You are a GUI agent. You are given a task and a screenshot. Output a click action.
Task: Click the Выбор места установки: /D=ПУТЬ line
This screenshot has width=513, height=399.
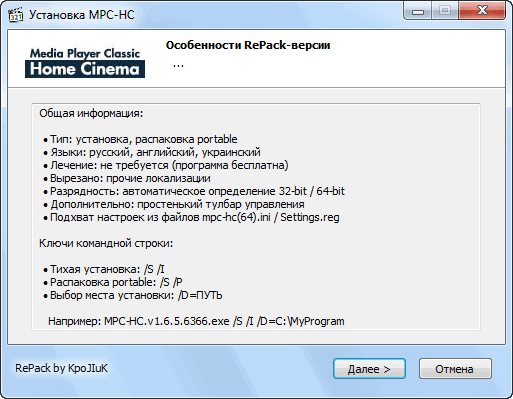(133, 295)
